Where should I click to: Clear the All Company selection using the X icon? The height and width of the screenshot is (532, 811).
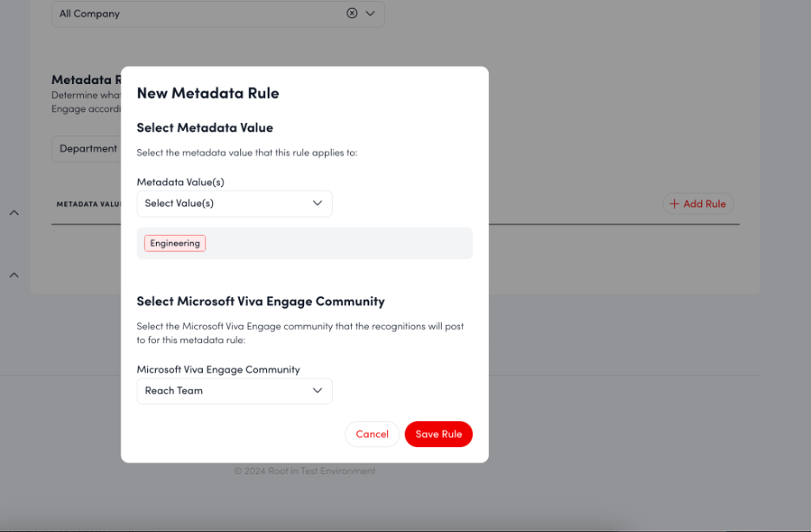pyautogui.click(x=352, y=13)
